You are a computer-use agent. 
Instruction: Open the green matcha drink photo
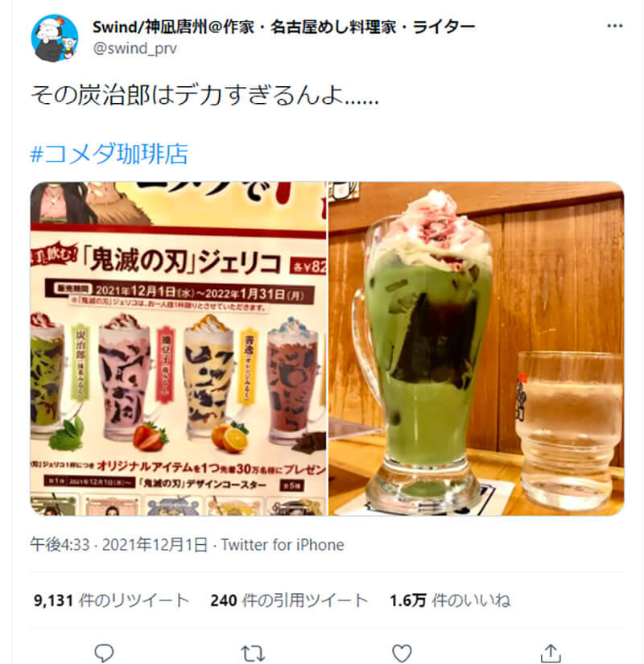coord(477,348)
